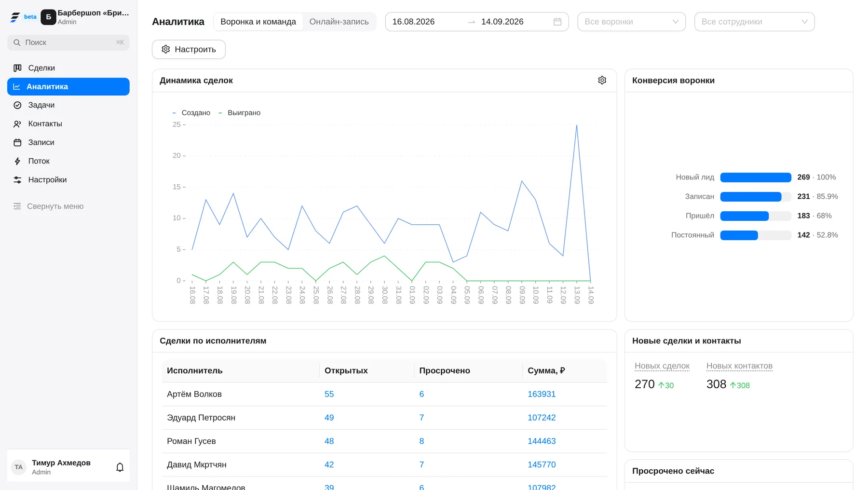Click the calendar icon in date range
Image resolution: width=868 pixels, height=490 pixels.
point(557,22)
